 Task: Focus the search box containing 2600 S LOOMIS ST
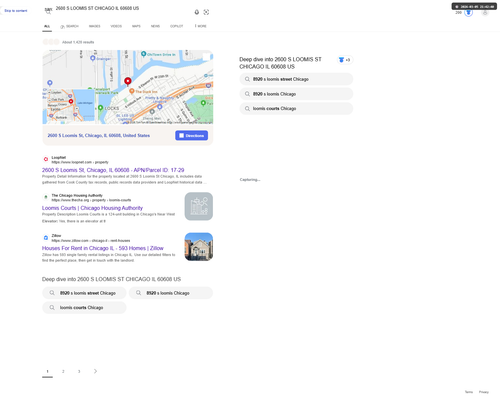coord(123,8)
